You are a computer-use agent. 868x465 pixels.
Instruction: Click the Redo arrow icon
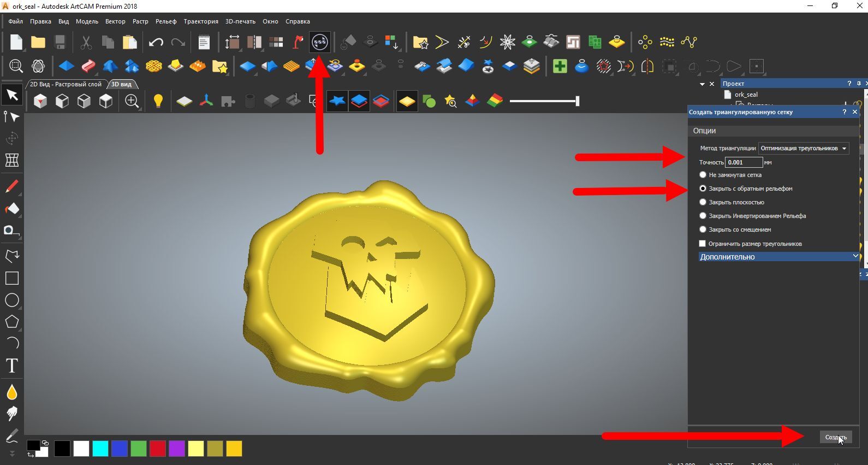pos(178,42)
